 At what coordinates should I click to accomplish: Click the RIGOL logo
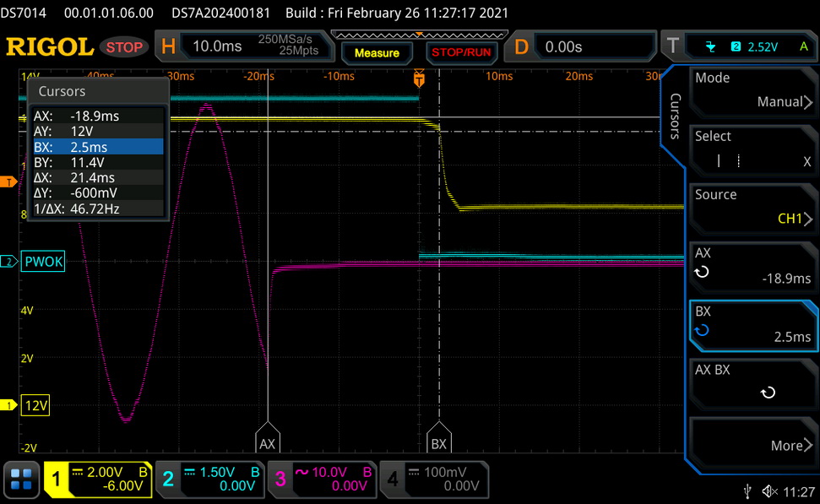(50, 47)
